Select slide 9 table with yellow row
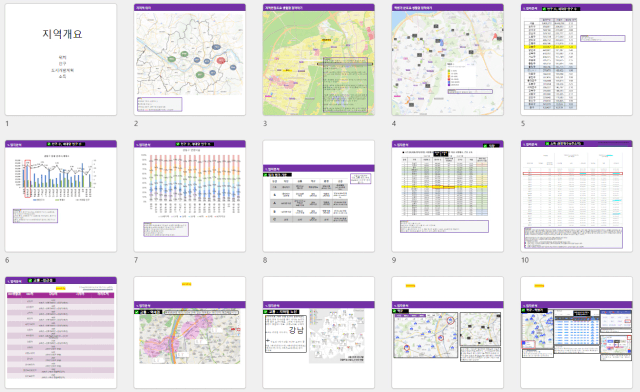640x392 pixels. tap(448, 196)
